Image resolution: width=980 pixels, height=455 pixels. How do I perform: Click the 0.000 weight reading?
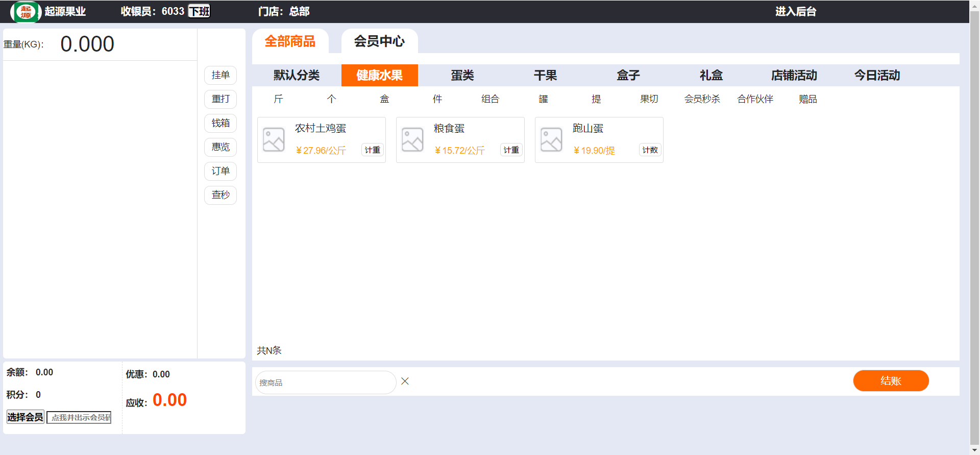(87, 44)
